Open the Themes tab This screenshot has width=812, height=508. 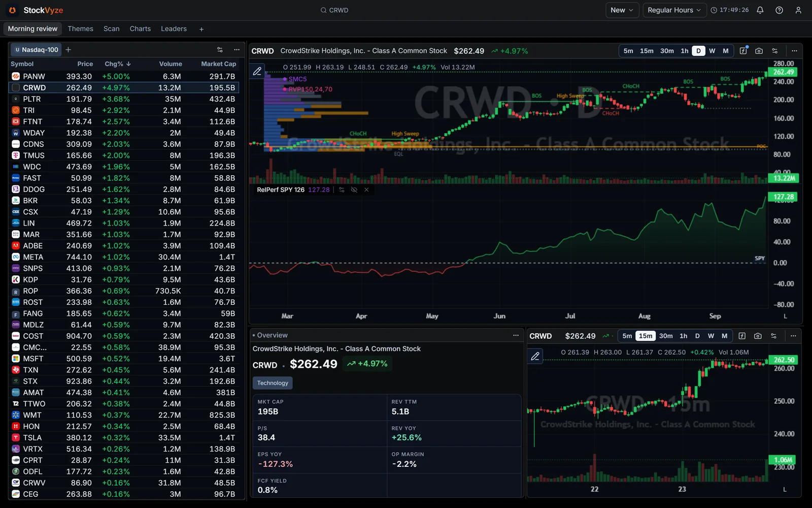(x=81, y=29)
